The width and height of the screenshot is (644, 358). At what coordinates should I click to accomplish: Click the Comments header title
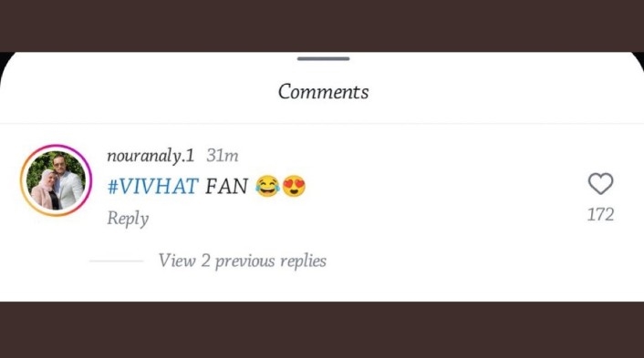coord(323,91)
